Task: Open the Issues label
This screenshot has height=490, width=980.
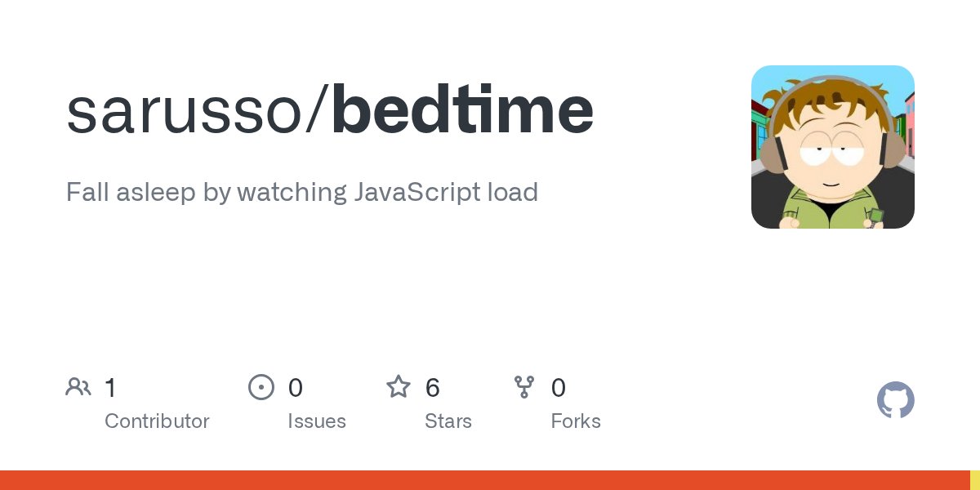Action: 316,421
